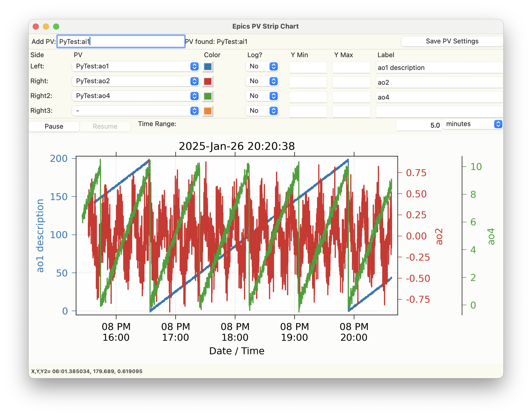Click the empty Right3 label field

439,112
